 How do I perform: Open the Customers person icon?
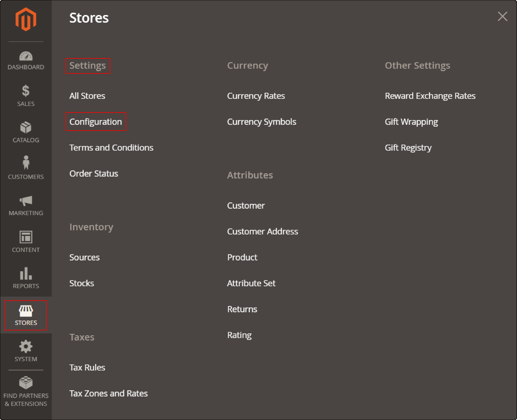pyautogui.click(x=26, y=162)
